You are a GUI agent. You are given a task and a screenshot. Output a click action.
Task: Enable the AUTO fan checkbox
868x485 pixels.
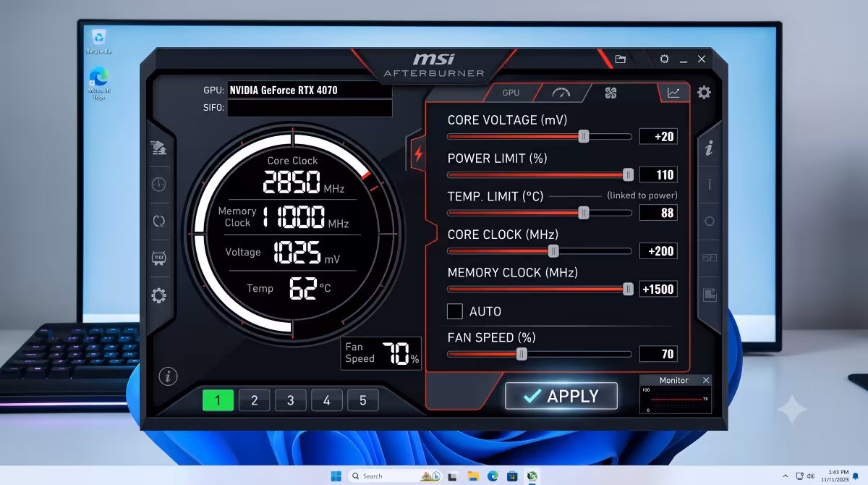pos(455,311)
